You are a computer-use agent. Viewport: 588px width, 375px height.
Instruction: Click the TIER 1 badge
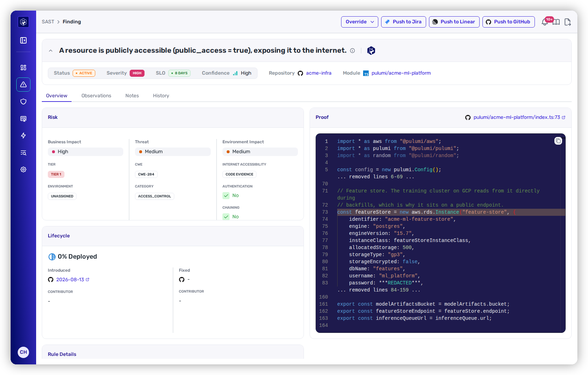(x=56, y=174)
